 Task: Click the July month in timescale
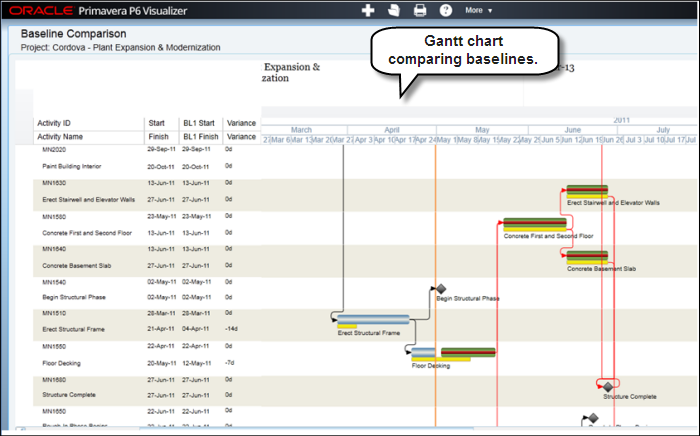point(663,130)
